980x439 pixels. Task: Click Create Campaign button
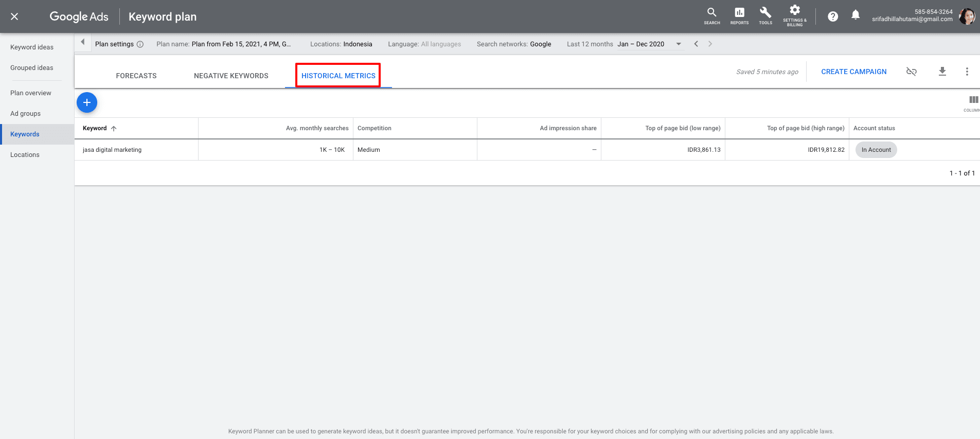(x=853, y=72)
